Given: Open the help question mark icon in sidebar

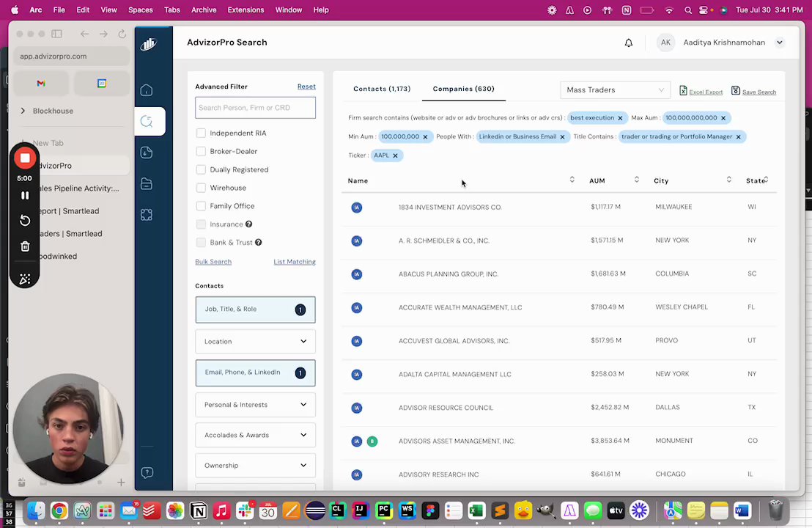Looking at the screenshot, I should (x=147, y=472).
